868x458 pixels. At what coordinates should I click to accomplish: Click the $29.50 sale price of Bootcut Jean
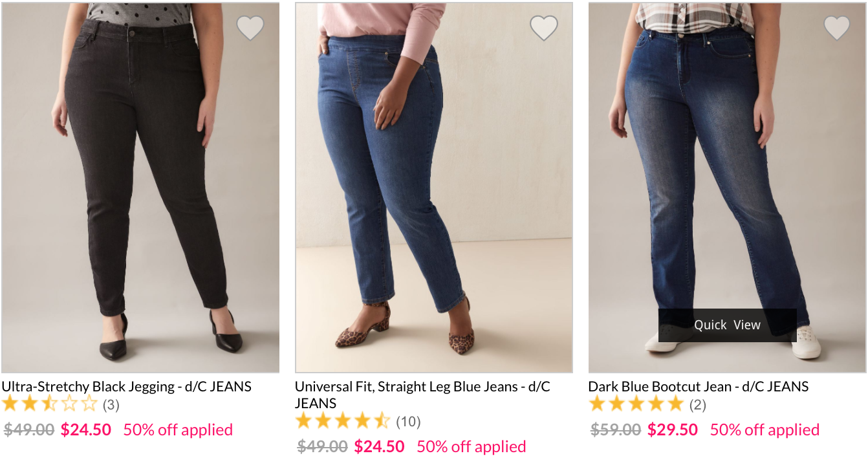click(673, 430)
